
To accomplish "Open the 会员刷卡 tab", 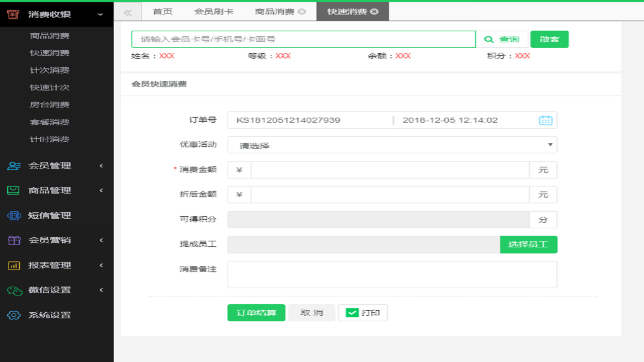I will 213,11.
